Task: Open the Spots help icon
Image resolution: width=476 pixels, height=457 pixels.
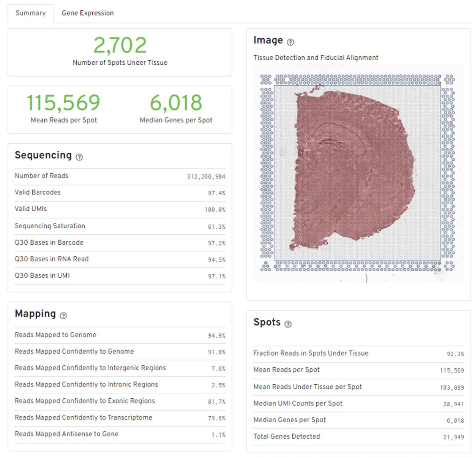Action: (x=288, y=324)
